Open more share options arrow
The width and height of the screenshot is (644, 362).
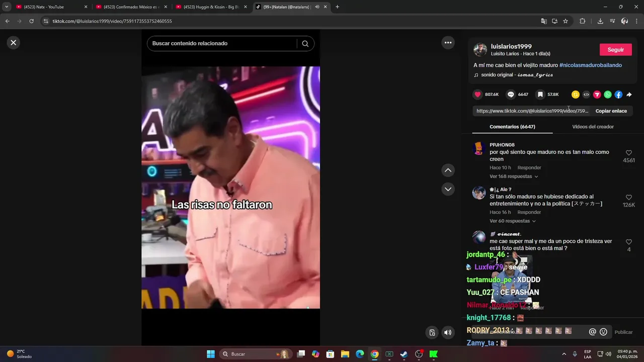click(x=629, y=95)
